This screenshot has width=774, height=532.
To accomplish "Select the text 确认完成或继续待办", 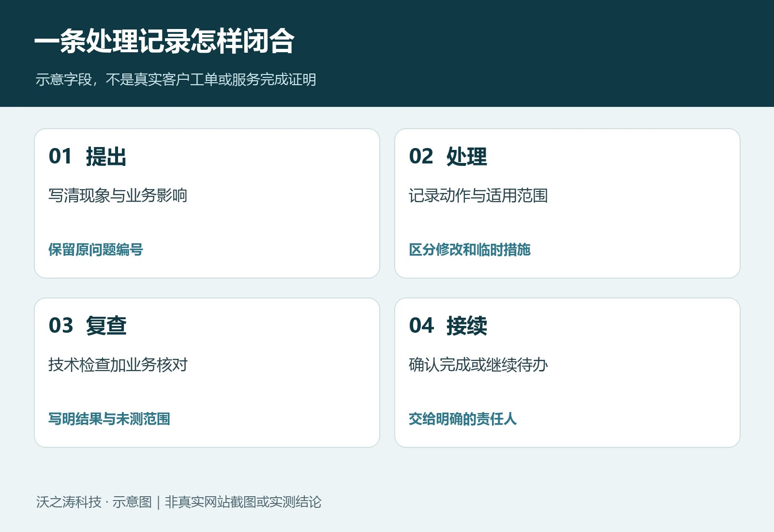I will (478, 365).
